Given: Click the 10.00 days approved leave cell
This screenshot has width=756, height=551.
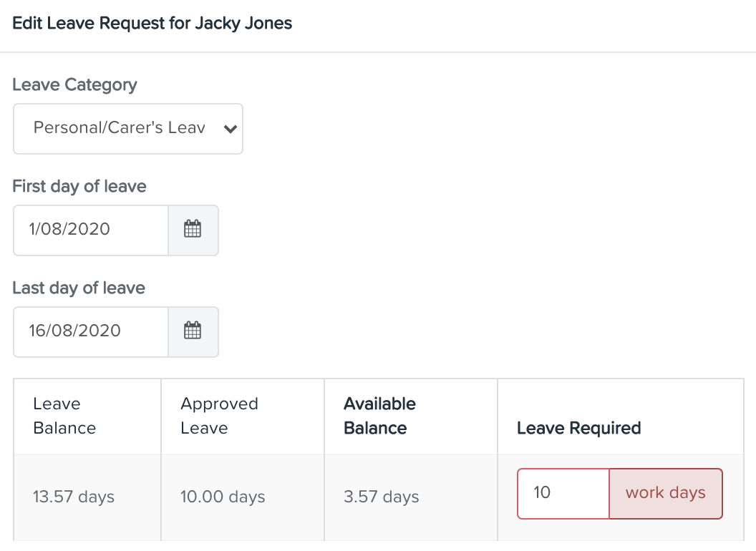Looking at the screenshot, I should pyautogui.click(x=223, y=497).
